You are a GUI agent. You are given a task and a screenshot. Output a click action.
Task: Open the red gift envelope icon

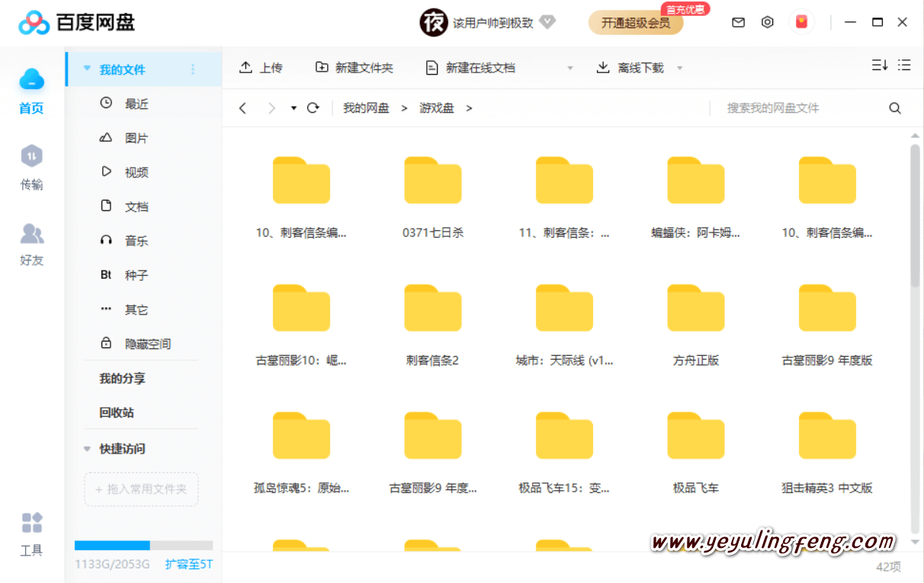tap(801, 22)
